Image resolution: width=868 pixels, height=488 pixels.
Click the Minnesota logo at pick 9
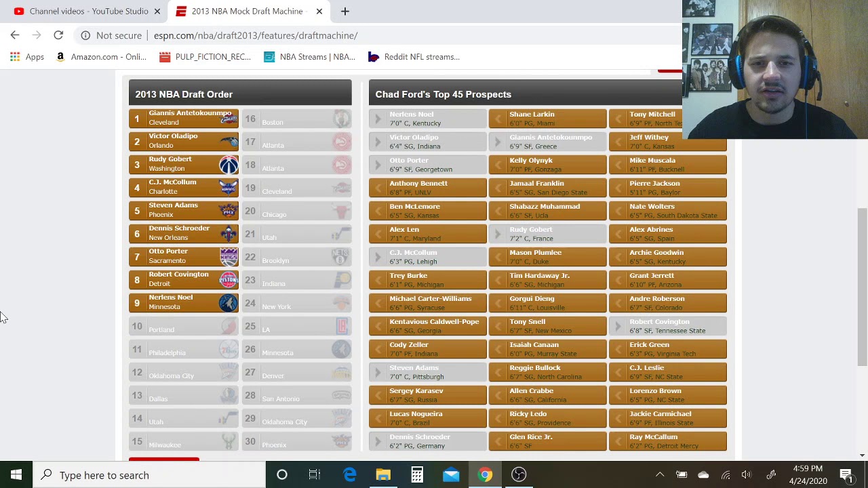(x=229, y=303)
